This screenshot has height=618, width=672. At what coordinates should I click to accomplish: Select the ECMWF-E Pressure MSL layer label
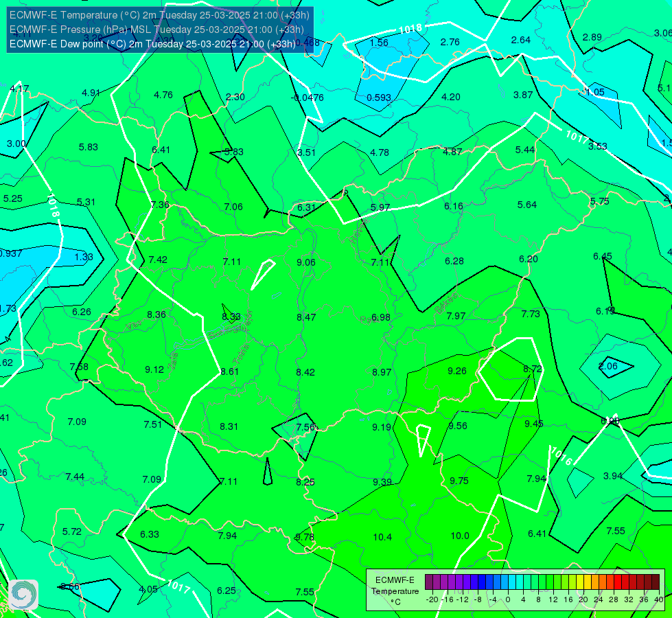(x=157, y=30)
